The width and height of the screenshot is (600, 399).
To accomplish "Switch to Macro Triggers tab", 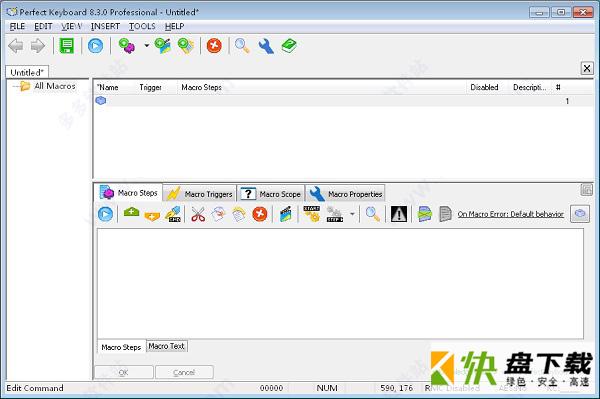I will click(x=200, y=194).
